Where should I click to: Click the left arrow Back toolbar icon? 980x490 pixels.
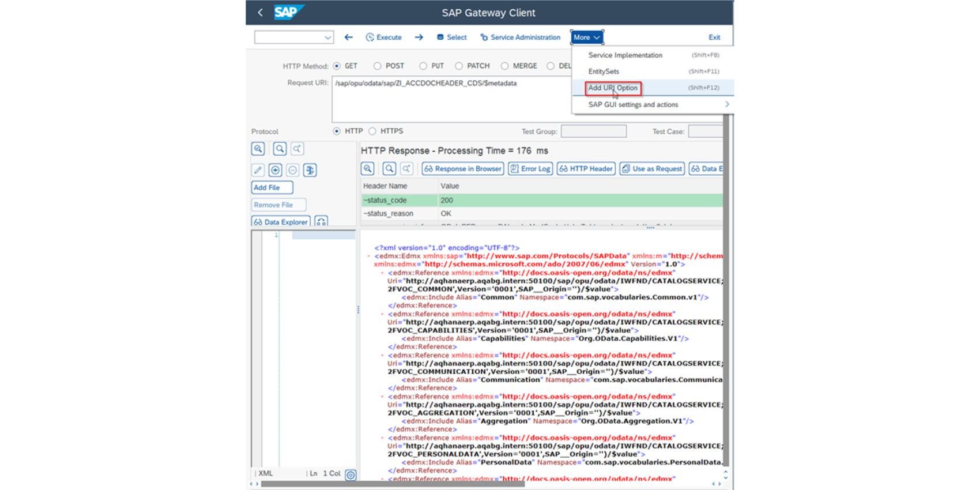(348, 37)
